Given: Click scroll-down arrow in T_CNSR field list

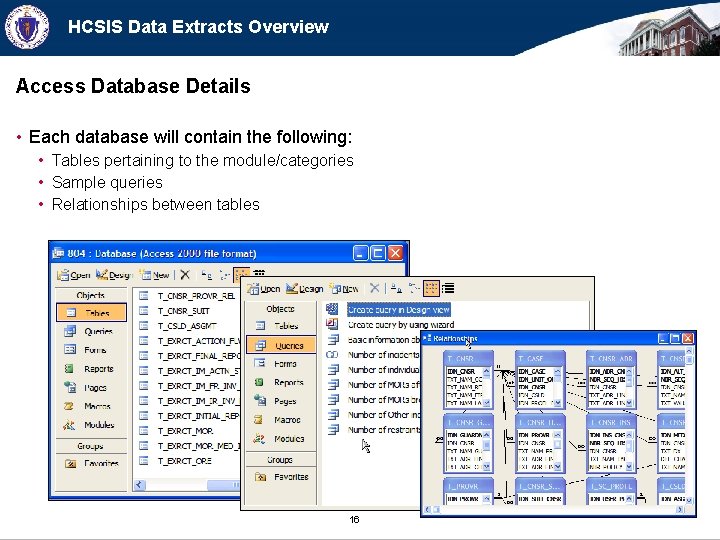Looking at the screenshot, I should (487, 403).
